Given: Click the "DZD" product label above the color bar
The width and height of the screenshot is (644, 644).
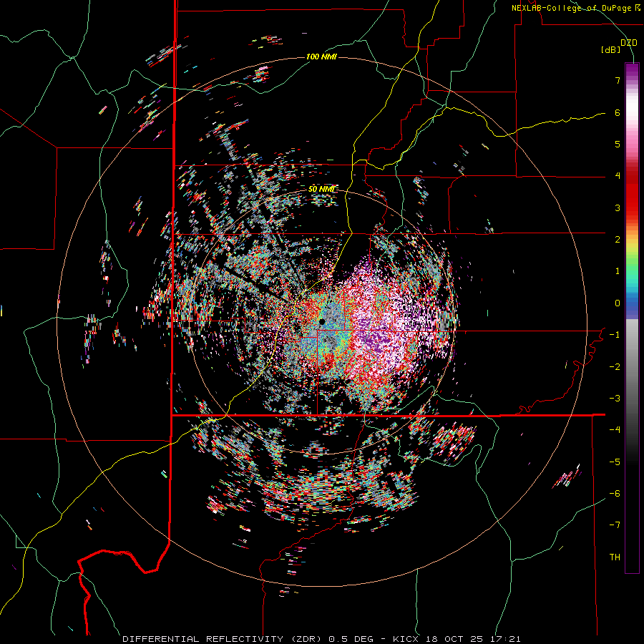Looking at the screenshot, I should (628, 43).
